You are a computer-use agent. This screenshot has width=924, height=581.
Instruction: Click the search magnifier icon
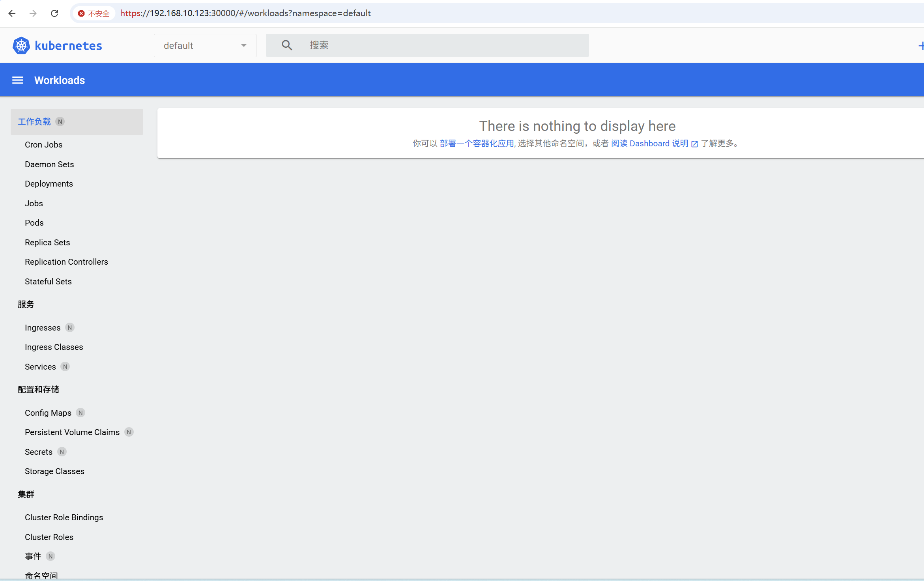tap(287, 45)
